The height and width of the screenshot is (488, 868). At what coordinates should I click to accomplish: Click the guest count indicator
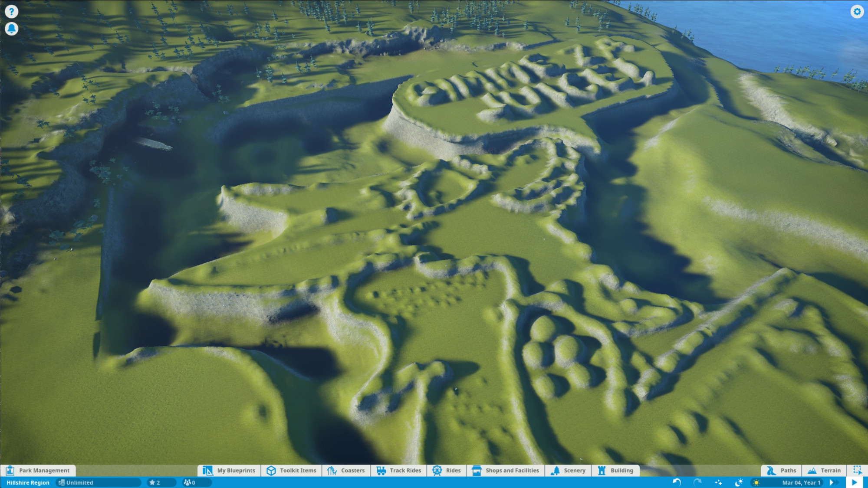tap(196, 483)
